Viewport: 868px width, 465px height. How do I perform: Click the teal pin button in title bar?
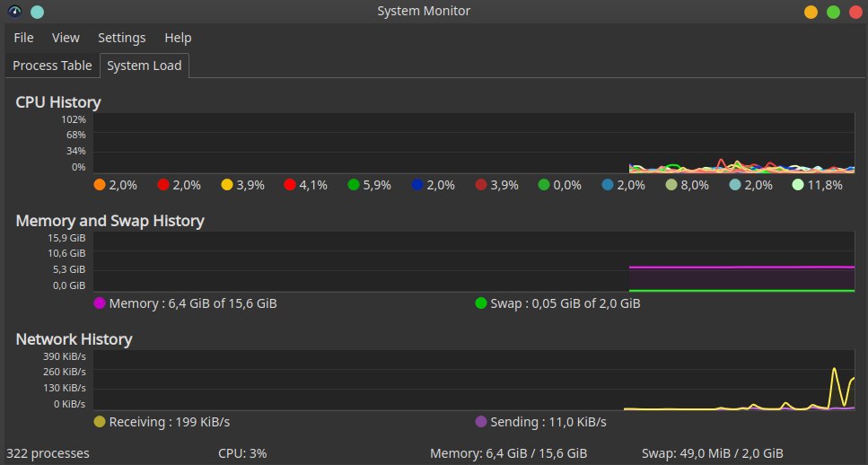pos(37,12)
